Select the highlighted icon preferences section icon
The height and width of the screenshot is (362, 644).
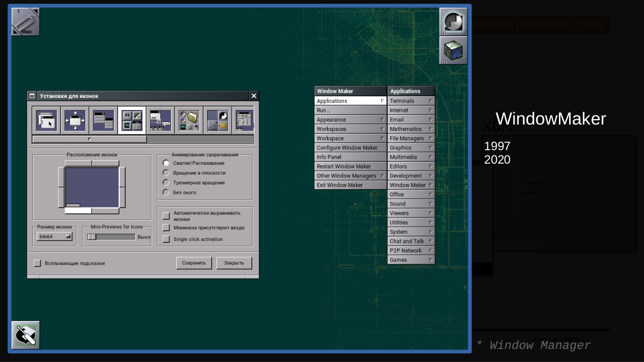pyautogui.click(x=132, y=120)
